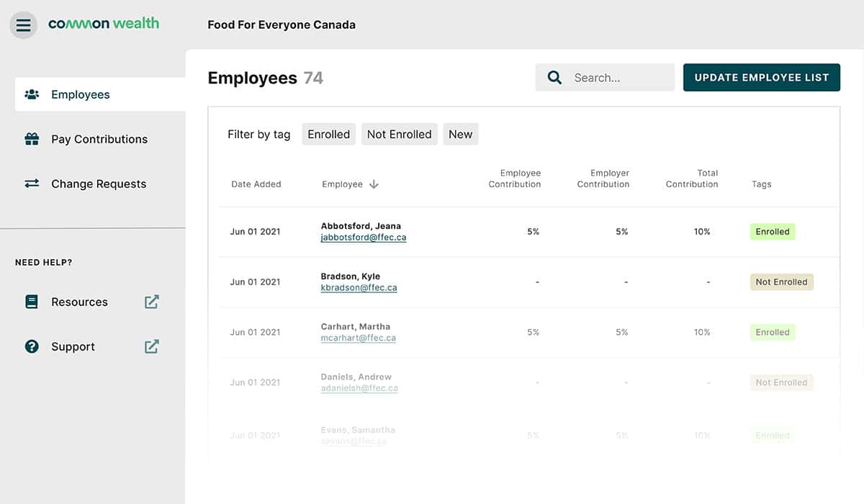Image resolution: width=864 pixels, height=504 pixels.
Task: Click the Support question mark icon
Action: click(32, 346)
